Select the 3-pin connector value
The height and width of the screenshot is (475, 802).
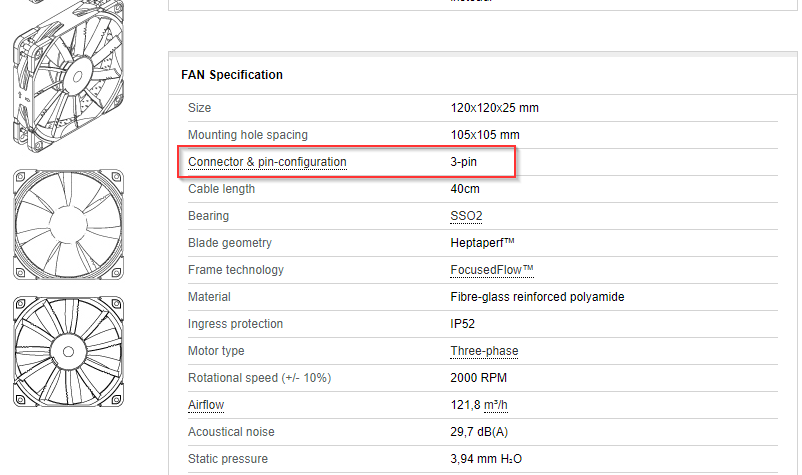pos(463,162)
